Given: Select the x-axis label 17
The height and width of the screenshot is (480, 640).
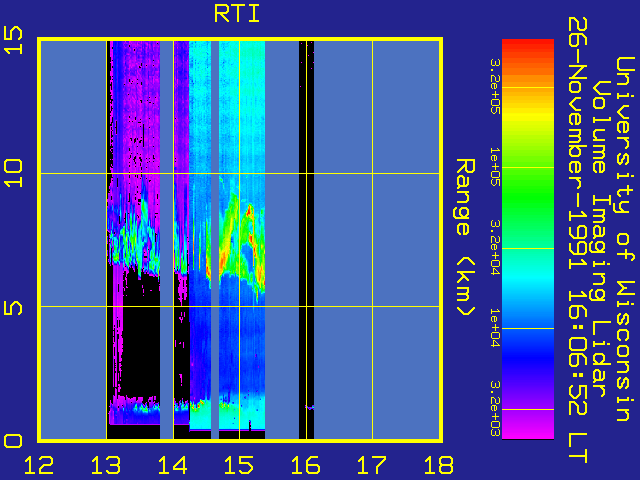Looking at the screenshot, I should click(372, 465).
